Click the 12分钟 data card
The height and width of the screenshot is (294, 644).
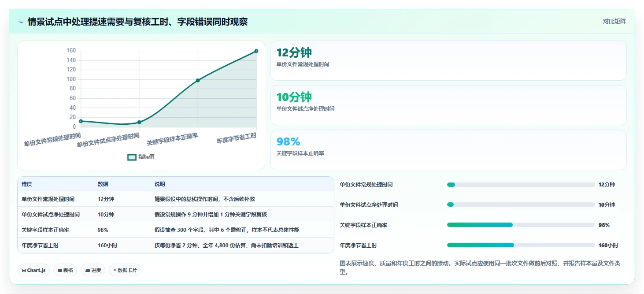448,61
